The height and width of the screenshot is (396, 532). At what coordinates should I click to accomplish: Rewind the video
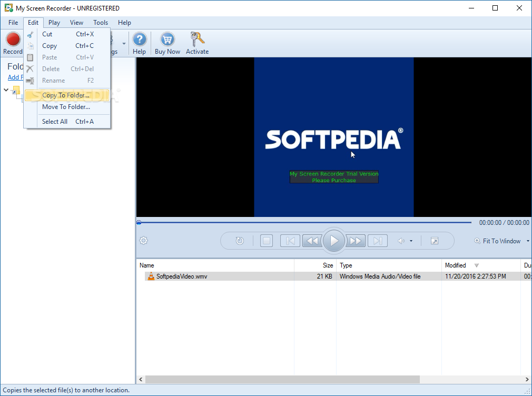point(312,241)
